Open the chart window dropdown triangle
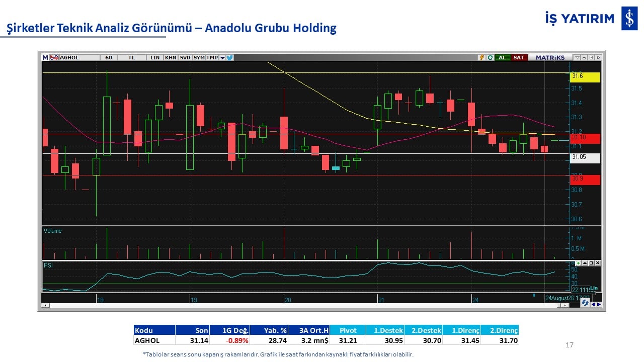644x362 pixels. point(577,57)
